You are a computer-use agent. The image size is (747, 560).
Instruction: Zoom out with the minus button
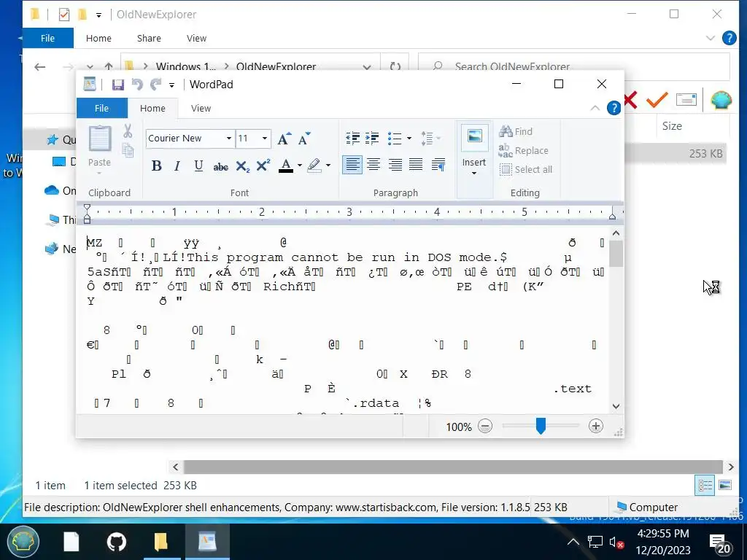pyautogui.click(x=485, y=426)
